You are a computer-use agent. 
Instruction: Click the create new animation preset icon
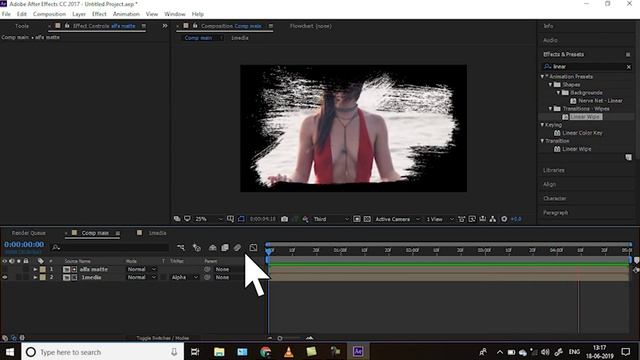(629, 157)
